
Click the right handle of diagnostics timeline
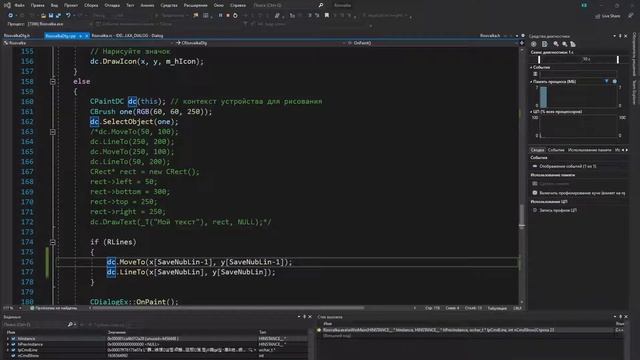point(618,60)
